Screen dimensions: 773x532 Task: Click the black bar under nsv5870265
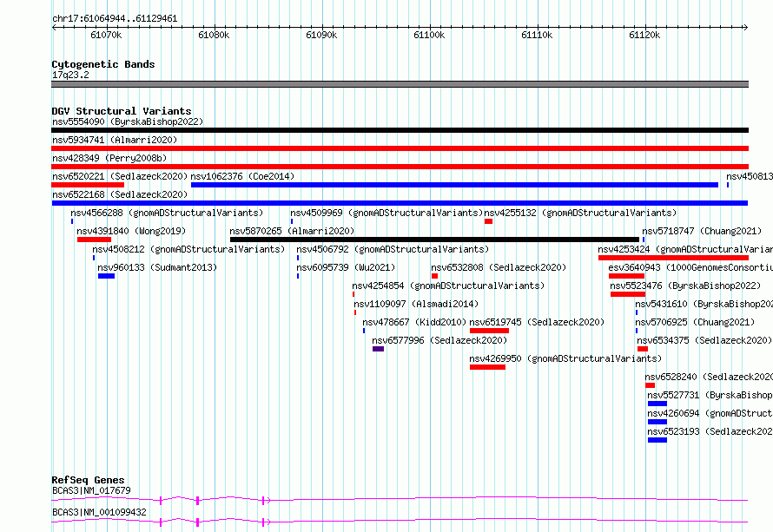pos(435,240)
